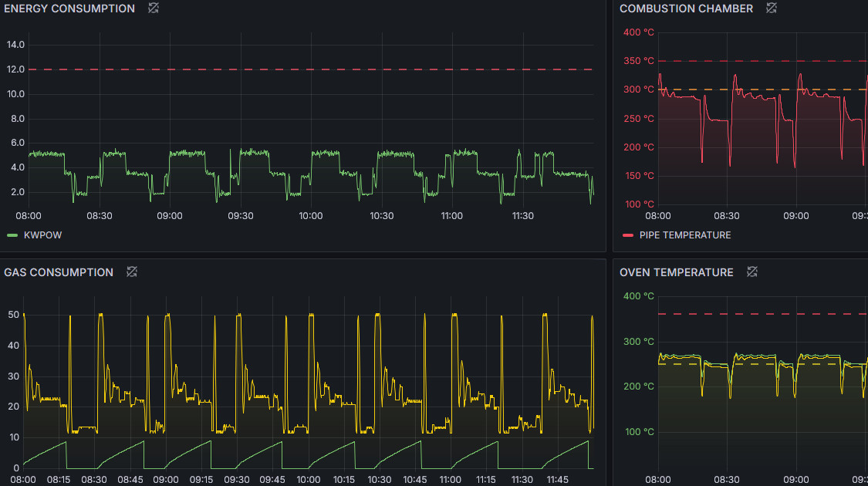
Task: Click the time override icon beside Combustion Chamber
Action: 772,8
